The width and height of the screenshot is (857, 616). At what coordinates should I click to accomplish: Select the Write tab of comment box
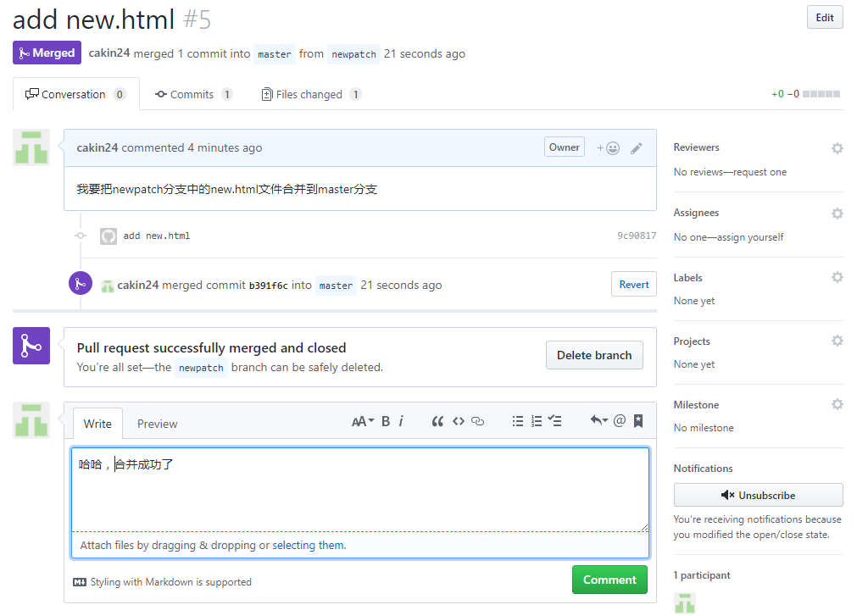click(97, 424)
